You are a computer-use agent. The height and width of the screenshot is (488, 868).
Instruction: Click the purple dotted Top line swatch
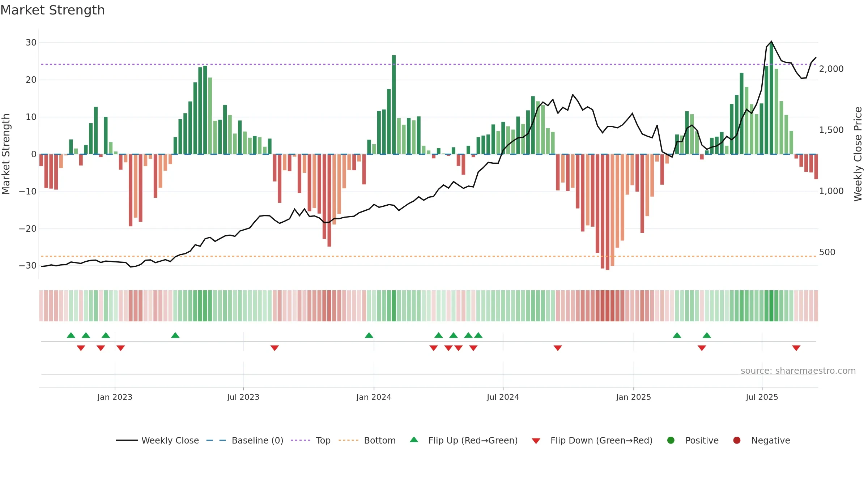(301, 440)
